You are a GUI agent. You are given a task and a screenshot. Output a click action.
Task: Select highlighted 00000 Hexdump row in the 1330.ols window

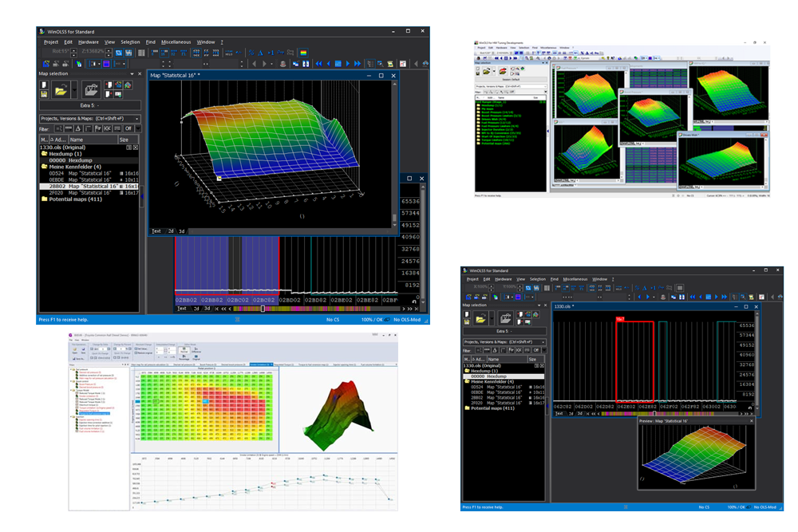504,376
